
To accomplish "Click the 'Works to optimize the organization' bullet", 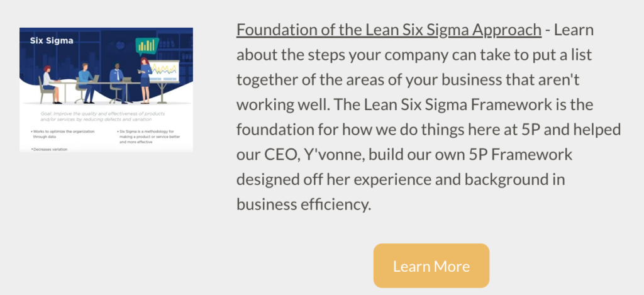I will point(63,134).
